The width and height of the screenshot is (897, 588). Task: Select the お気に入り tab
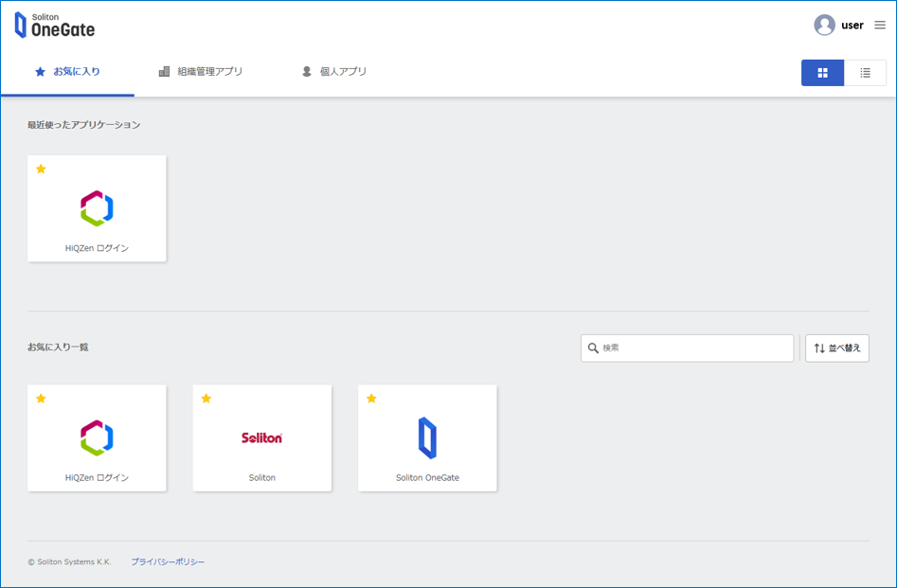tap(67, 72)
